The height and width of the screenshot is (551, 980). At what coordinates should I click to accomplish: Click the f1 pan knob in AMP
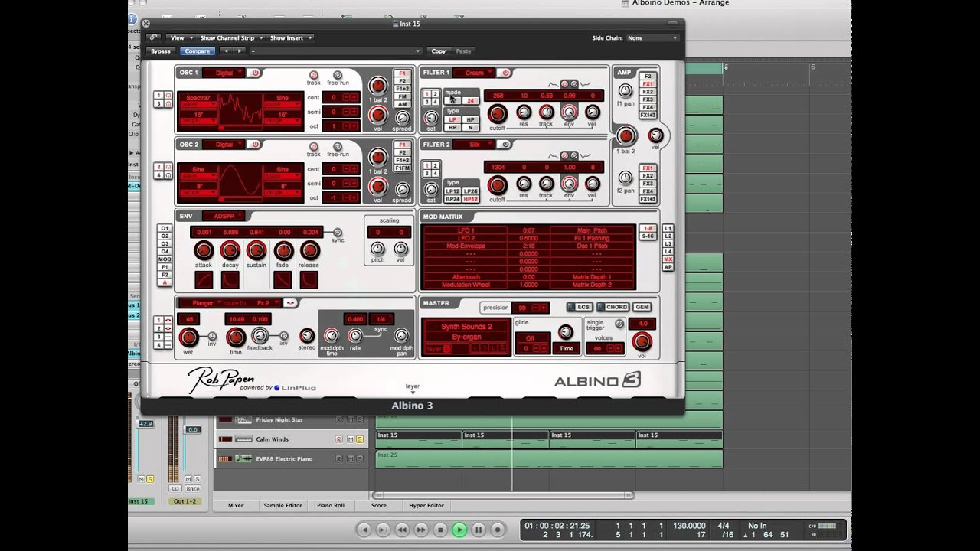point(626,90)
